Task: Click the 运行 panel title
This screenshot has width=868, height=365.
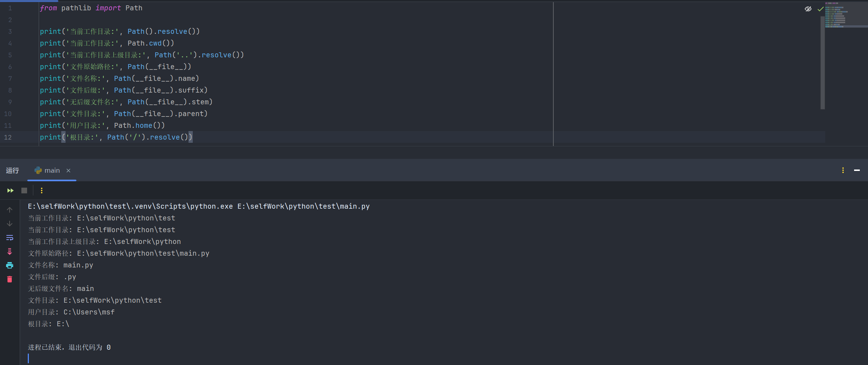Action: click(x=12, y=171)
